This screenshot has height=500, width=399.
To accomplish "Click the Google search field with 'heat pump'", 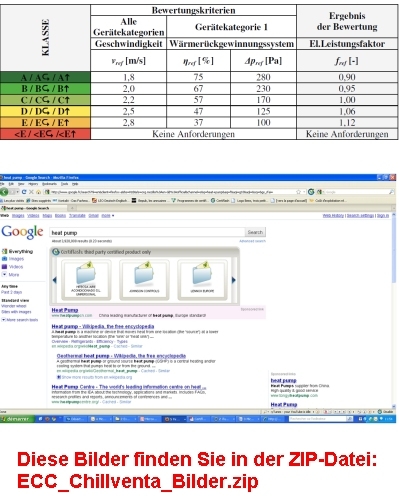I will tap(147, 233).
